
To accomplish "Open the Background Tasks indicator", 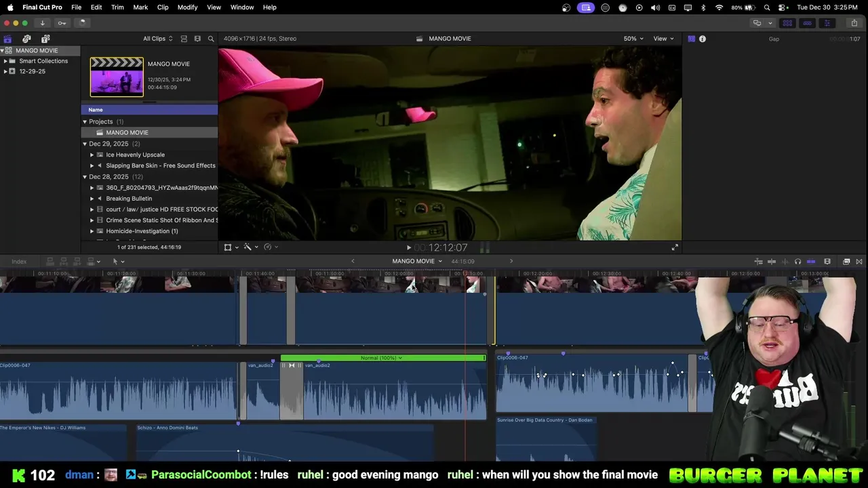I will 82,23.
